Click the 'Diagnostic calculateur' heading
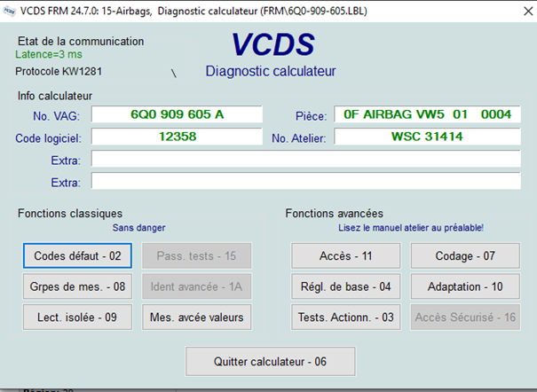 click(271, 71)
